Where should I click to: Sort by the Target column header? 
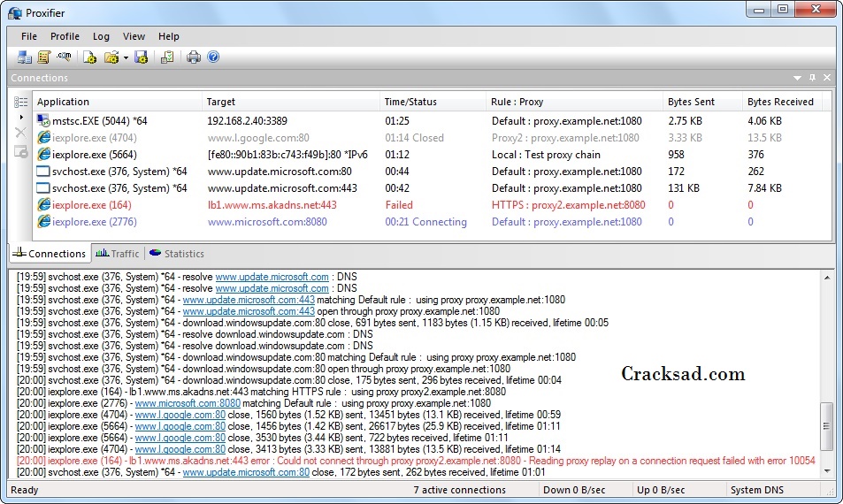click(x=291, y=102)
